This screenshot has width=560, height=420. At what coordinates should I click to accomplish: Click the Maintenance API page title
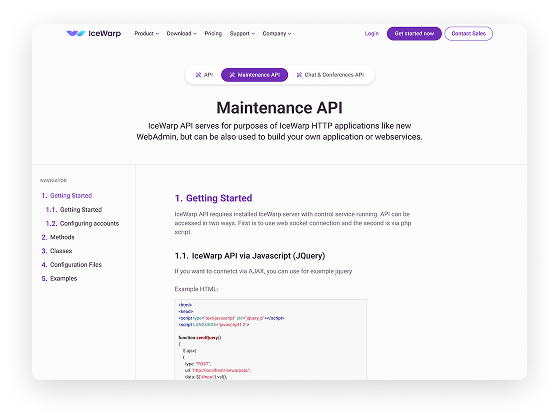[x=279, y=108]
